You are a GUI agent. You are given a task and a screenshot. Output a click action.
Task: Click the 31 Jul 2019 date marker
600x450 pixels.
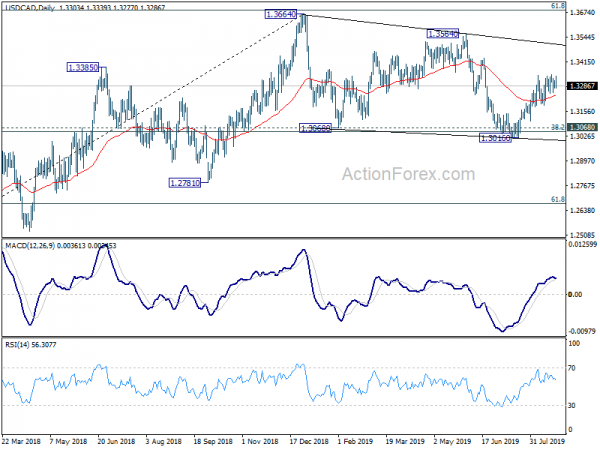pos(547,441)
